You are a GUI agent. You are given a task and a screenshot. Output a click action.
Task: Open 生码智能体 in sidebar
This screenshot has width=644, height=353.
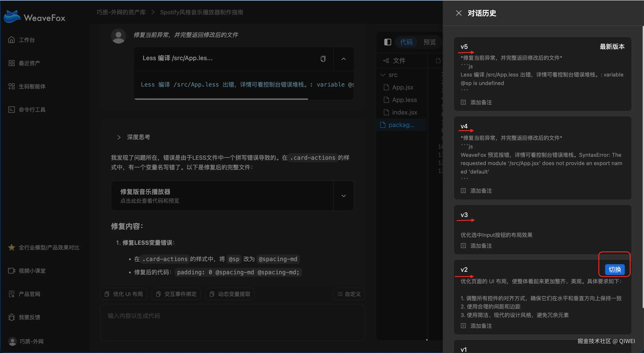click(x=27, y=86)
